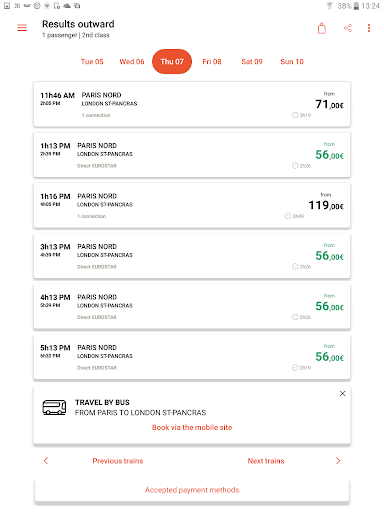Open Book via the mobile site link

coord(192,427)
